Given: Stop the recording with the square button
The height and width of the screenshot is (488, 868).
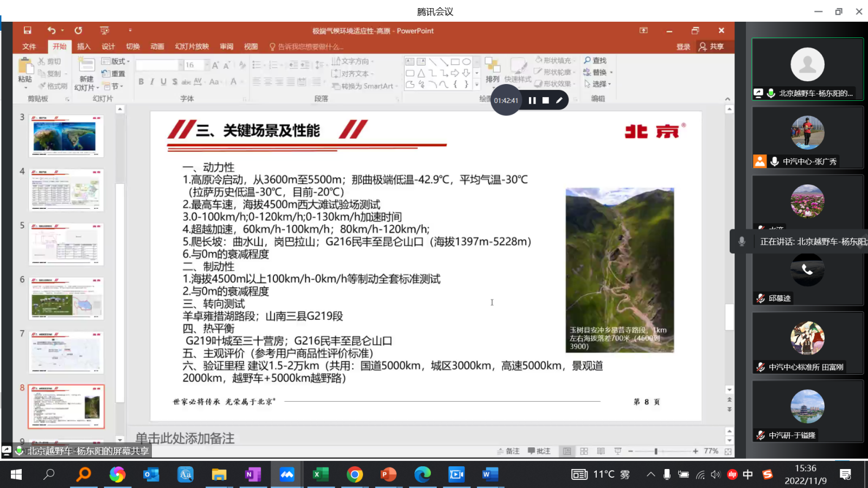Looking at the screenshot, I should tap(546, 100).
